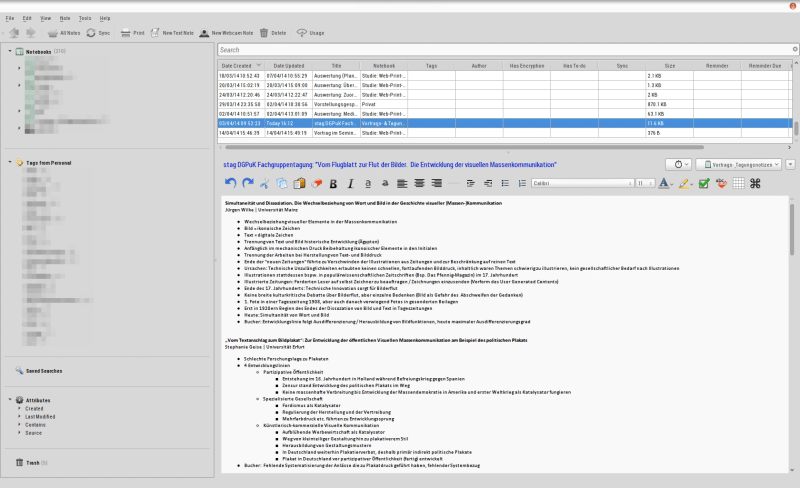Expand the Created attribute filter

click(19, 408)
